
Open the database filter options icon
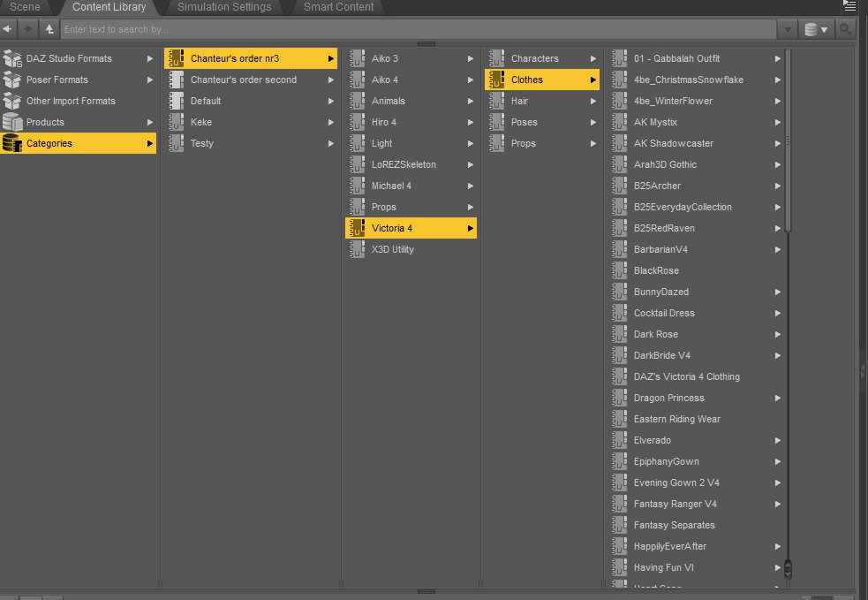(x=816, y=29)
